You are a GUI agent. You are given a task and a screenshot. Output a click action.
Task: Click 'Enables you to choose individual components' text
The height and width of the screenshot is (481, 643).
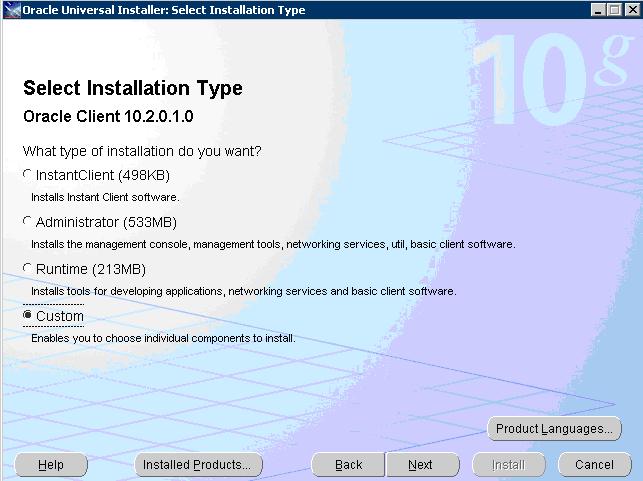(163, 338)
